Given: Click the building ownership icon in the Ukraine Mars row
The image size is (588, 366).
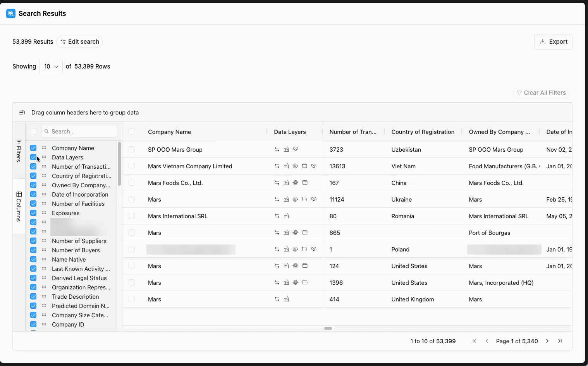Looking at the screenshot, I should [x=296, y=199].
